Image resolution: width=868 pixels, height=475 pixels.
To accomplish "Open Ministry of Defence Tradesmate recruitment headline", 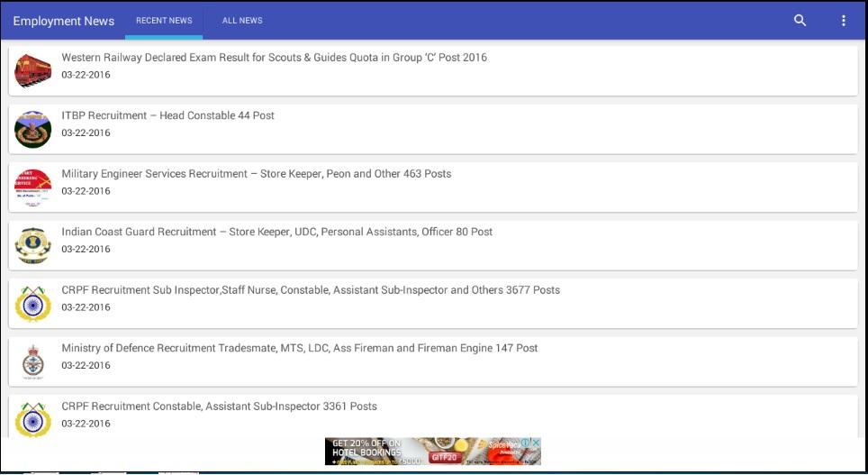I will tap(299, 348).
